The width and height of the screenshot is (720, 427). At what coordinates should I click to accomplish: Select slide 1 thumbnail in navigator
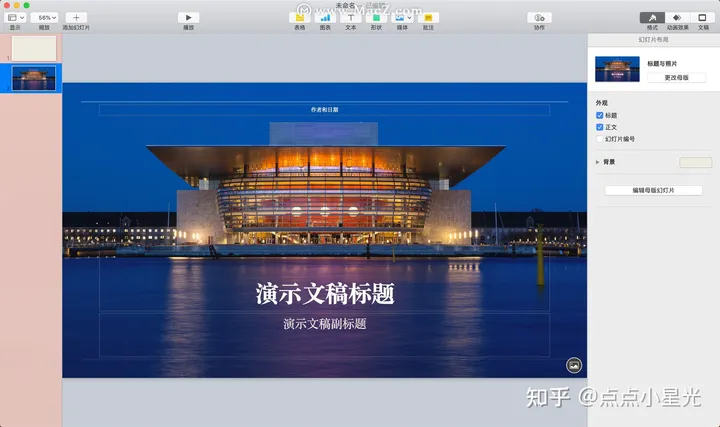[x=34, y=48]
